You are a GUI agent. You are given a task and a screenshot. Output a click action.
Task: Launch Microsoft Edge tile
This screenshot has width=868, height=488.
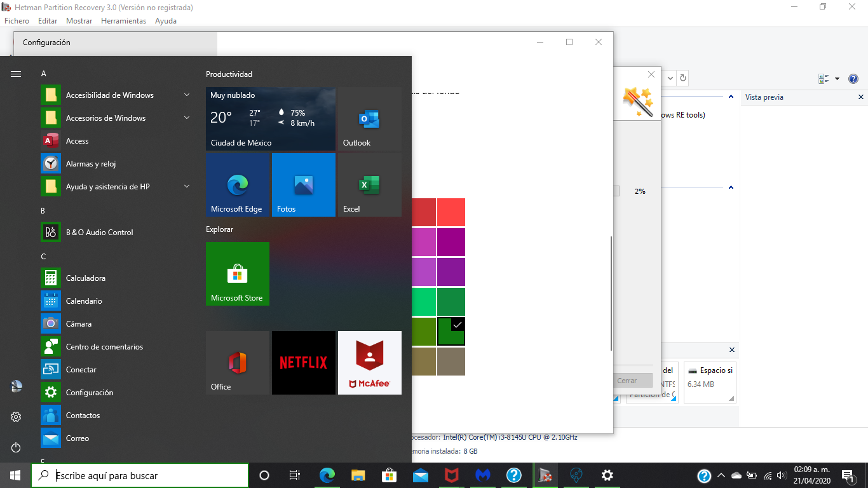pyautogui.click(x=238, y=185)
